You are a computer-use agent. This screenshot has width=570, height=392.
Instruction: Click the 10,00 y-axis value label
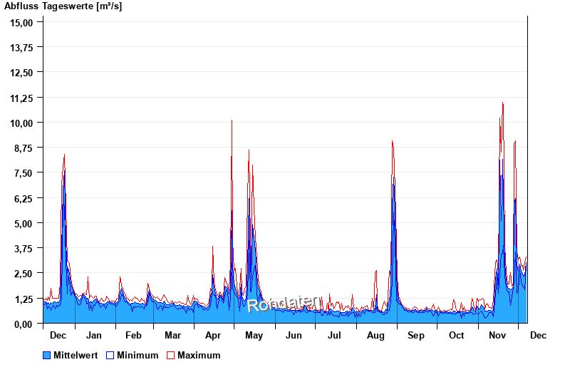(x=22, y=123)
